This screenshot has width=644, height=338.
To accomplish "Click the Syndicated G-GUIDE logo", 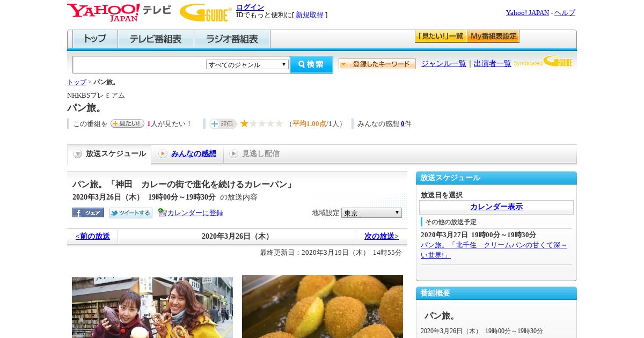I will click(543, 62).
